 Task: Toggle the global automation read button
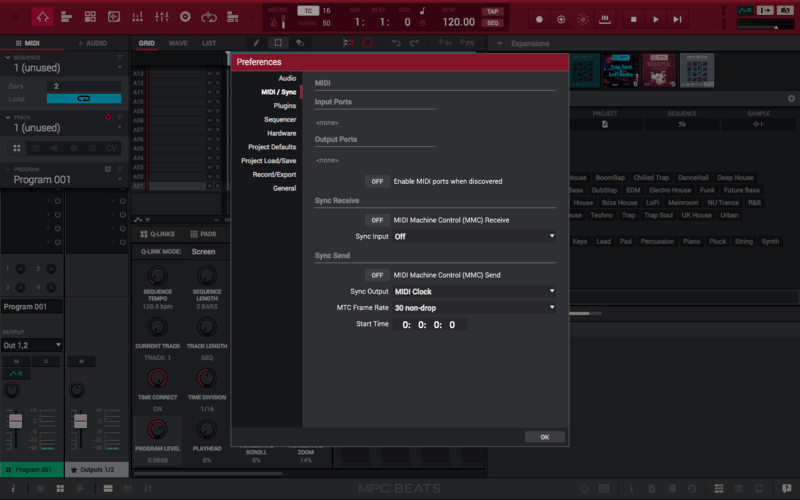pos(745,10)
